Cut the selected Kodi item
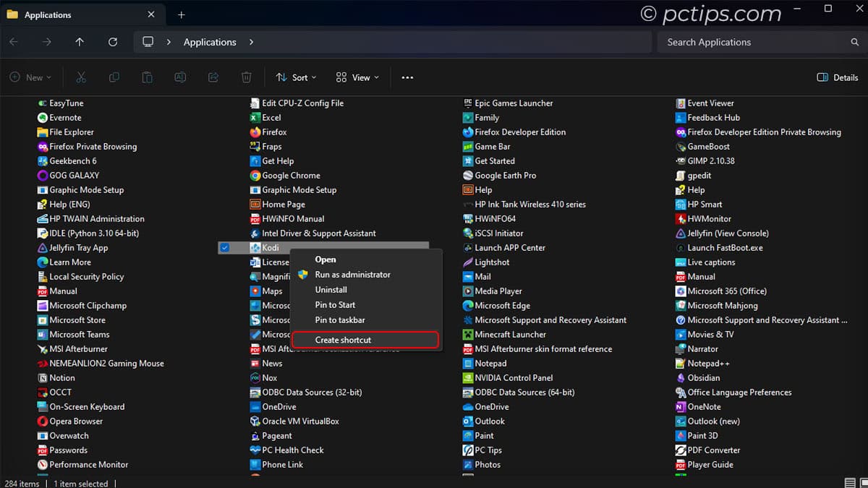868x488 pixels. (81, 77)
